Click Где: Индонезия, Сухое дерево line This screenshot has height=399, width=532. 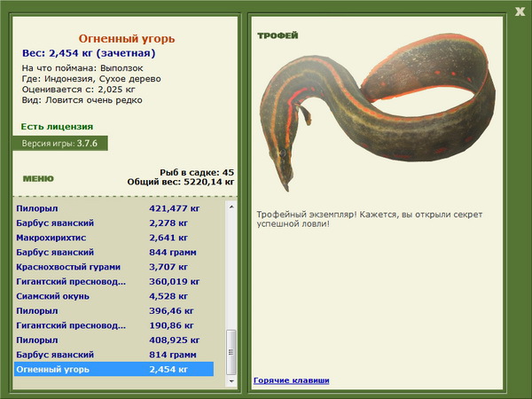91,79
